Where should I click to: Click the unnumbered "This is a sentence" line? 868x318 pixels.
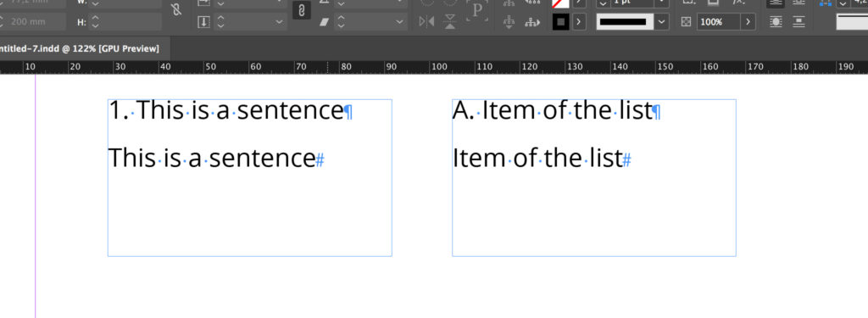(212, 158)
